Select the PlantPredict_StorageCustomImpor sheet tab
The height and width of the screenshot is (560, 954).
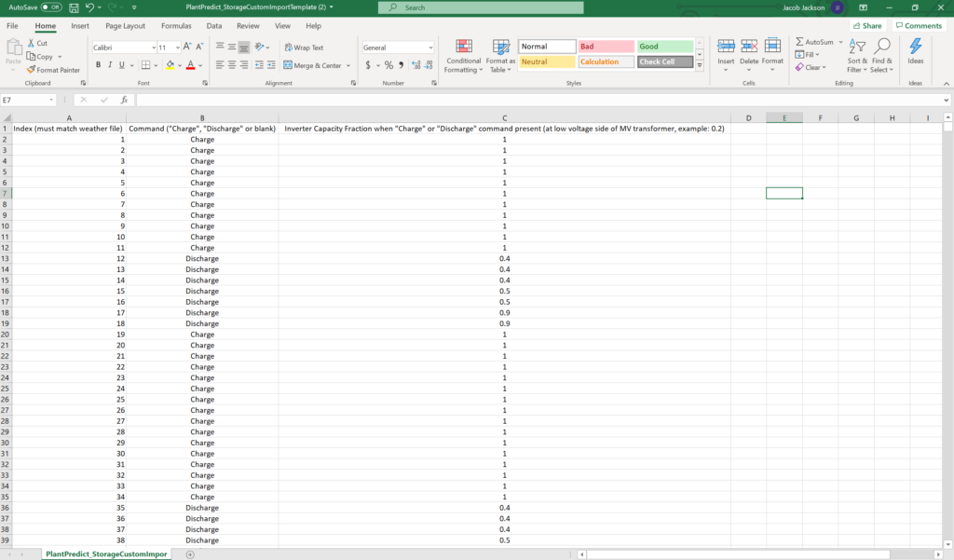pyautogui.click(x=106, y=553)
